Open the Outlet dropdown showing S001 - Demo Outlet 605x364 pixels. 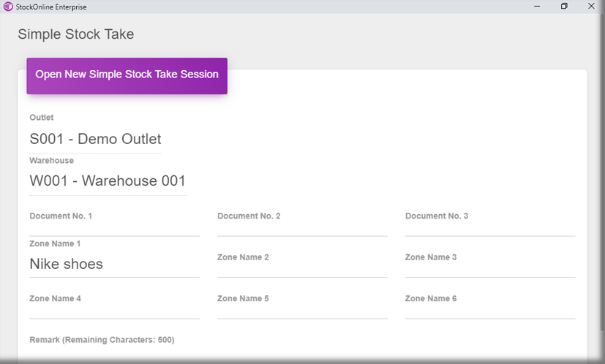[x=95, y=139]
